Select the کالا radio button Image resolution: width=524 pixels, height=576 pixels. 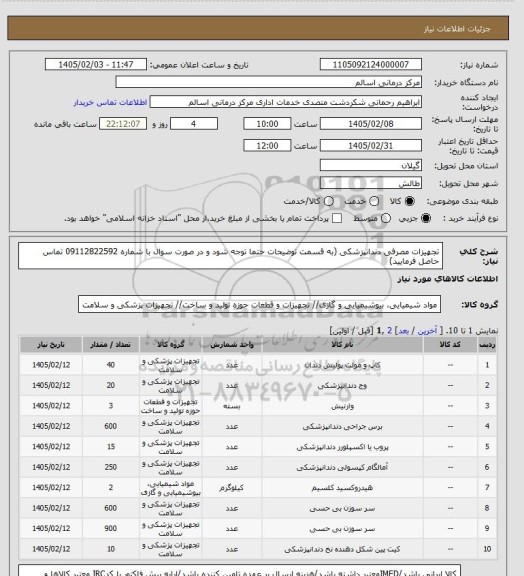pos(409,201)
